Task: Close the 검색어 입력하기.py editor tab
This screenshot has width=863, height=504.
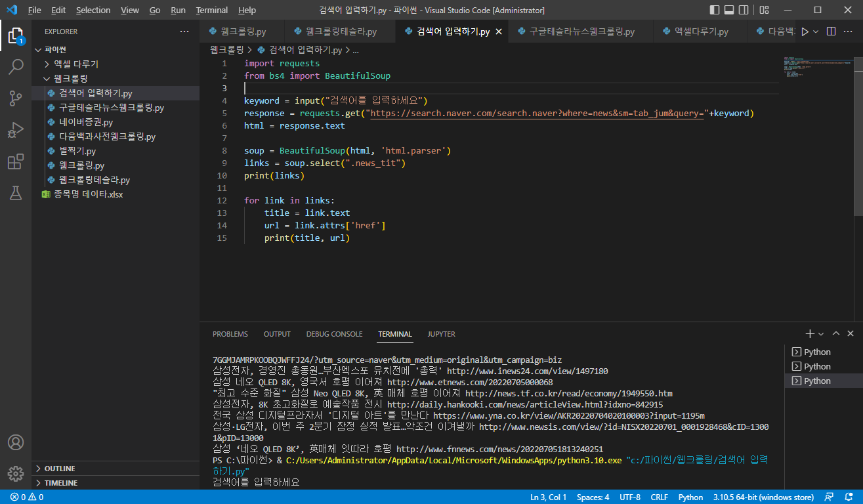Action: point(499,31)
